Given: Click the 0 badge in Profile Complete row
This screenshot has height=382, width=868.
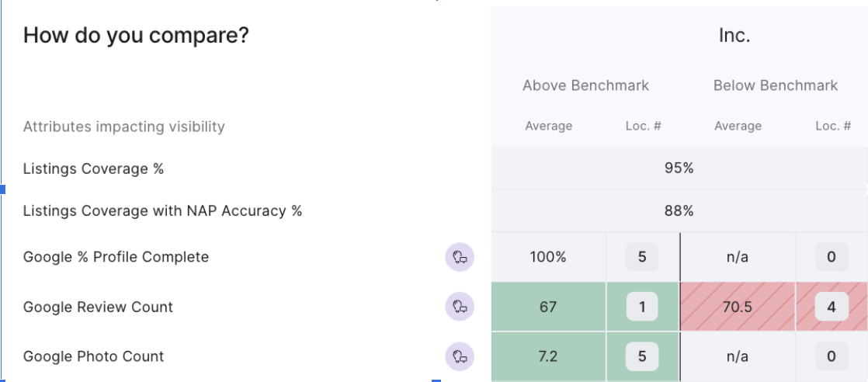Looking at the screenshot, I should point(832,257).
